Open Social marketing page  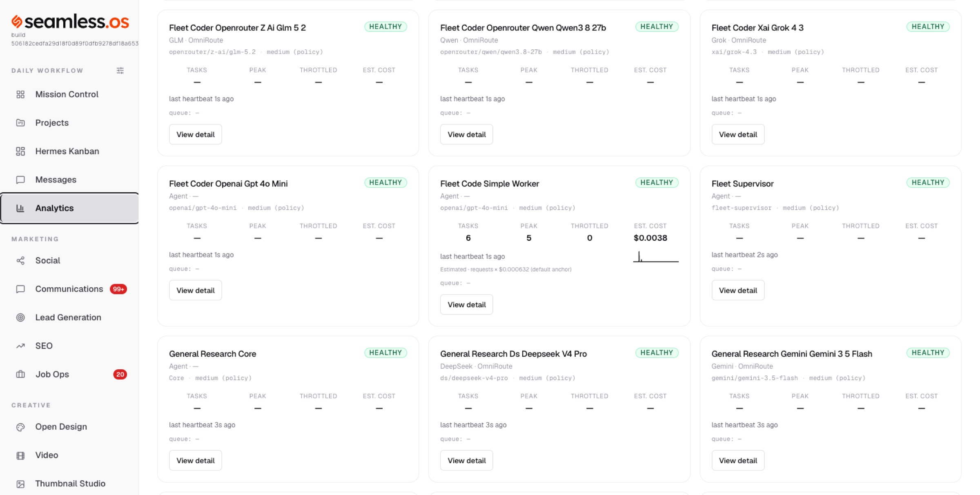(x=69, y=260)
